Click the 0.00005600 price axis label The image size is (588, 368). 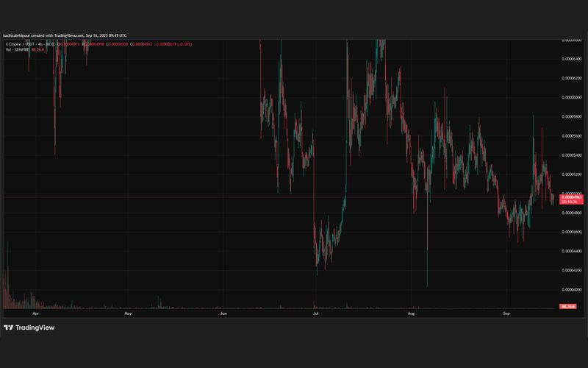click(572, 136)
